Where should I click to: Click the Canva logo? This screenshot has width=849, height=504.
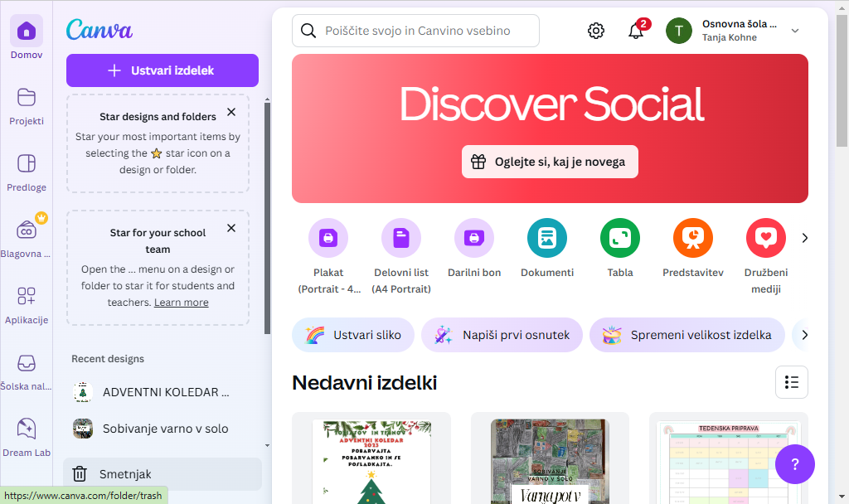click(99, 30)
